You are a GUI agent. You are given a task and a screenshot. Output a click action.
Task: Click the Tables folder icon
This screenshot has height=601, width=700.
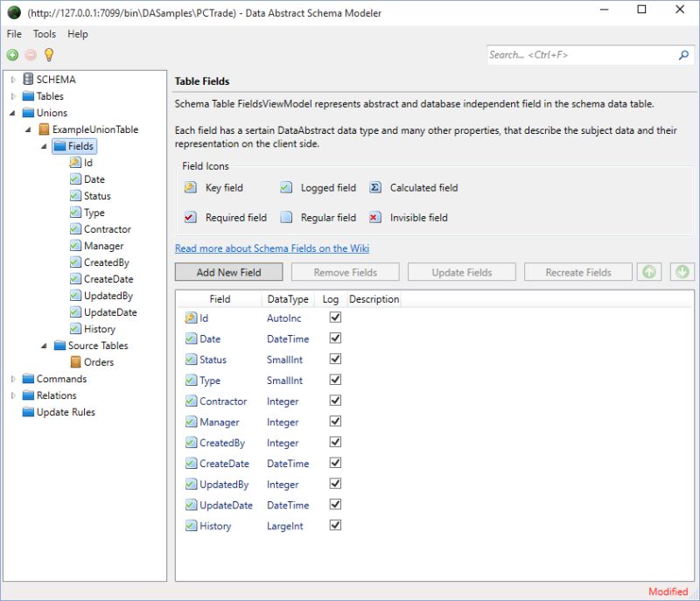tap(28, 96)
